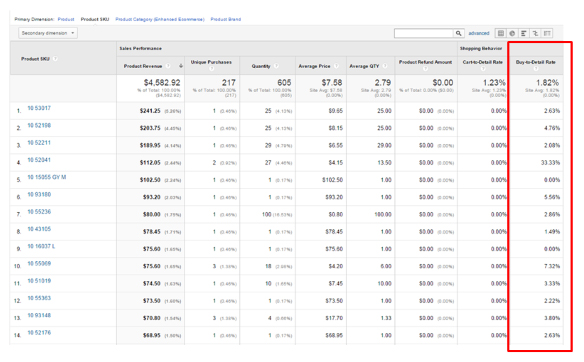Open SKU 10 55069 link
The image size is (584, 362).
39,263
